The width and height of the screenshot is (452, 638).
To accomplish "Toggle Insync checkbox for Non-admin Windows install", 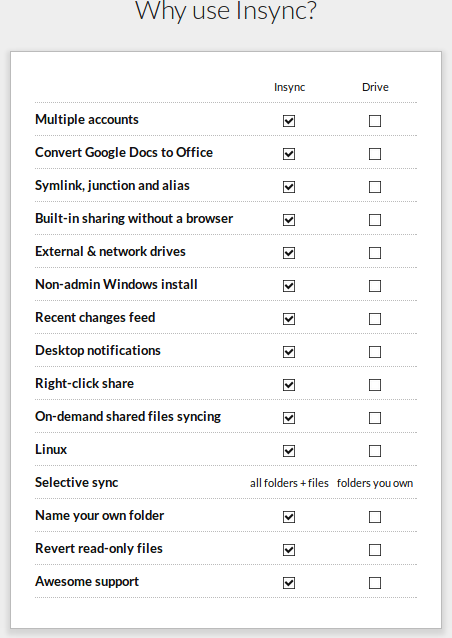I will (289, 286).
